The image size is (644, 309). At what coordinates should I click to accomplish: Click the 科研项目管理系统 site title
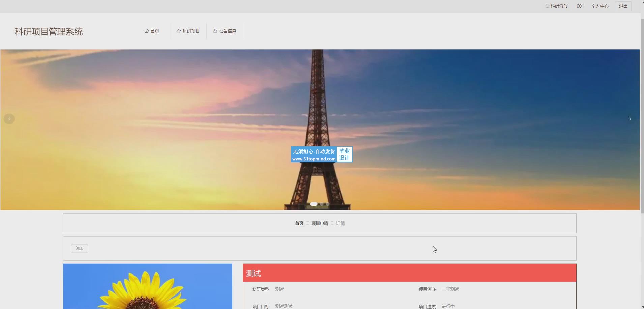pos(49,32)
